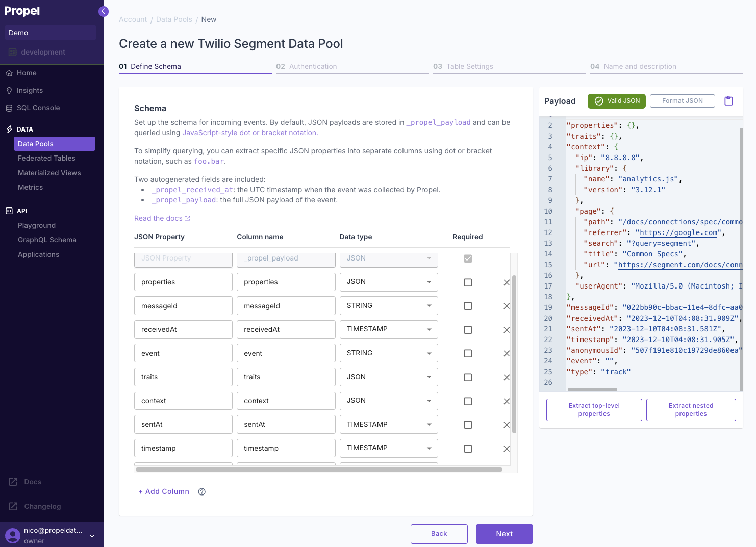This screenshot has width=756, height=547.
Task: Open the Docs page from the sidebar
Action: point(32,481)
